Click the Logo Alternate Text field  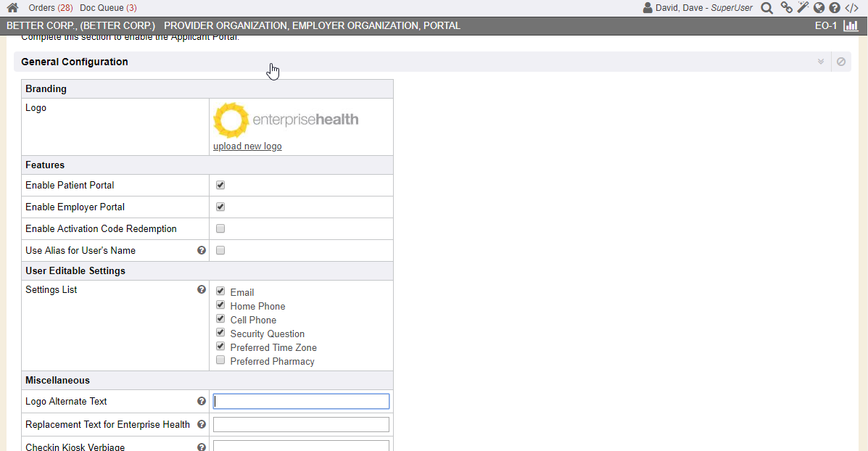tap(301, 401)
